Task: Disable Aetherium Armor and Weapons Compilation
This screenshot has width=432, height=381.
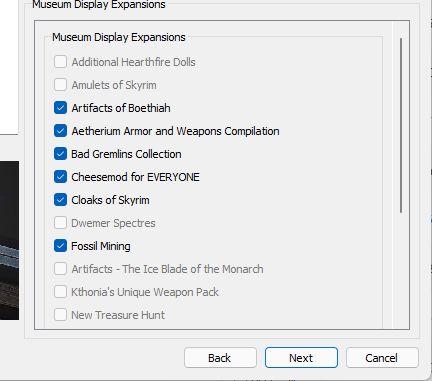Action: pyautogui.click(x=60, y=131)
